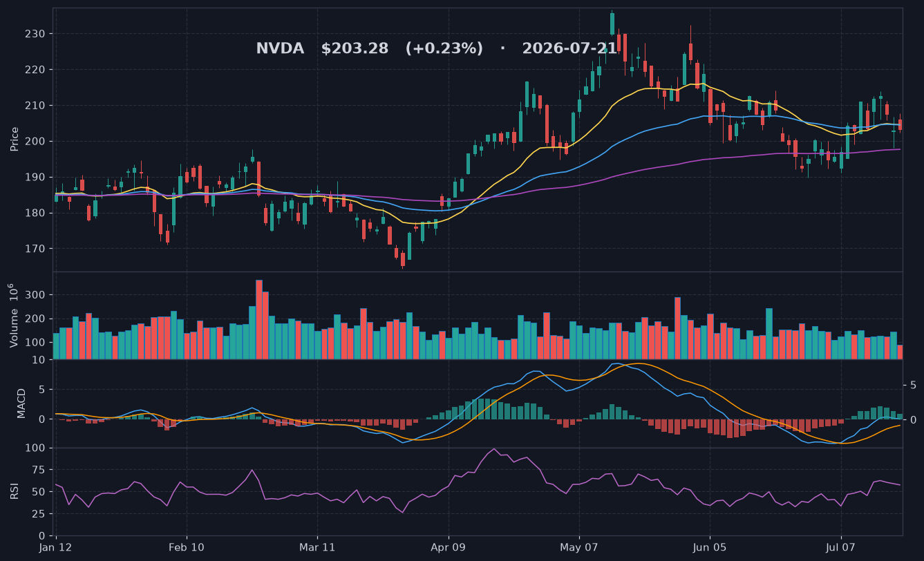The height and width of the screenshot is (561, 924).
Task: Click the Apr 09 date axis label
Action: [449, 547]
